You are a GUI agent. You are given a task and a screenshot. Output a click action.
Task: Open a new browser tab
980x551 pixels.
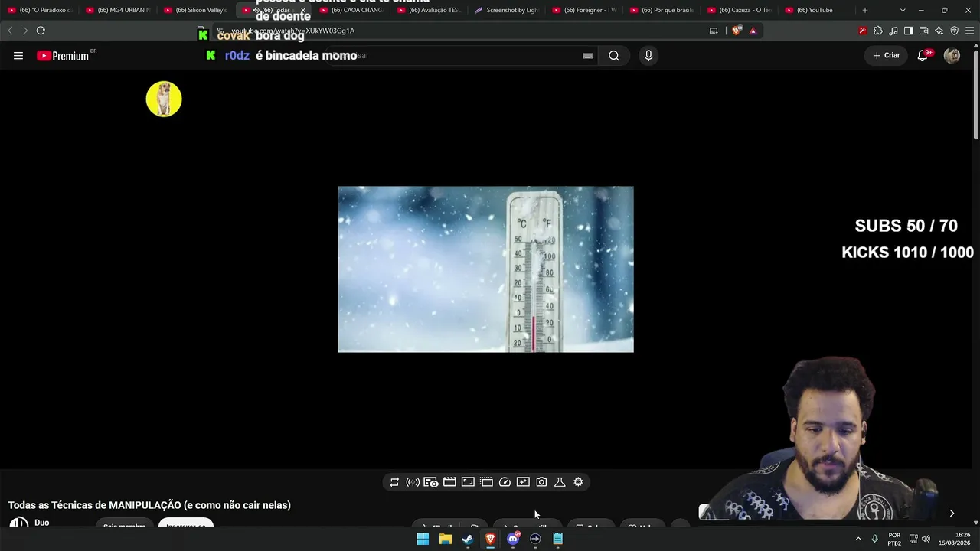[865, 10]
